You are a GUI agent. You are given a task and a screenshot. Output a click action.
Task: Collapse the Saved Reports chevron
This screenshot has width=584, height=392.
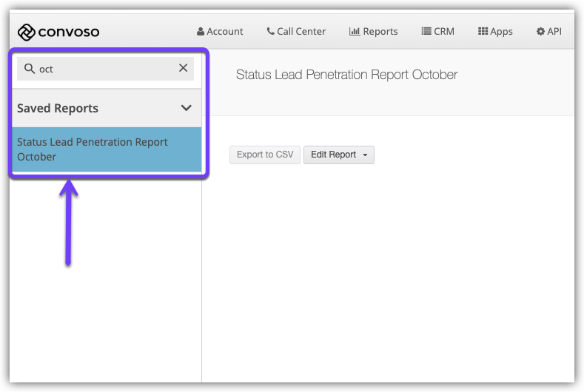pos(187,108)
